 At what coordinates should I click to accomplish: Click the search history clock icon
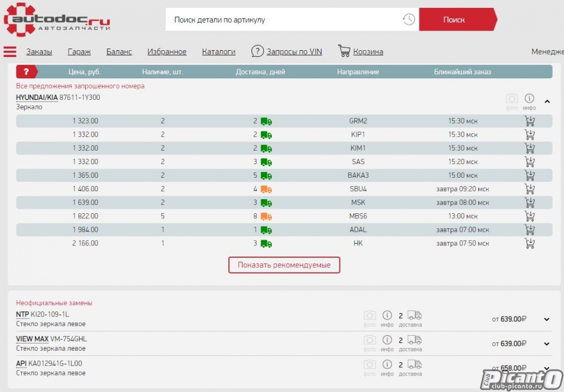(408, 19)
